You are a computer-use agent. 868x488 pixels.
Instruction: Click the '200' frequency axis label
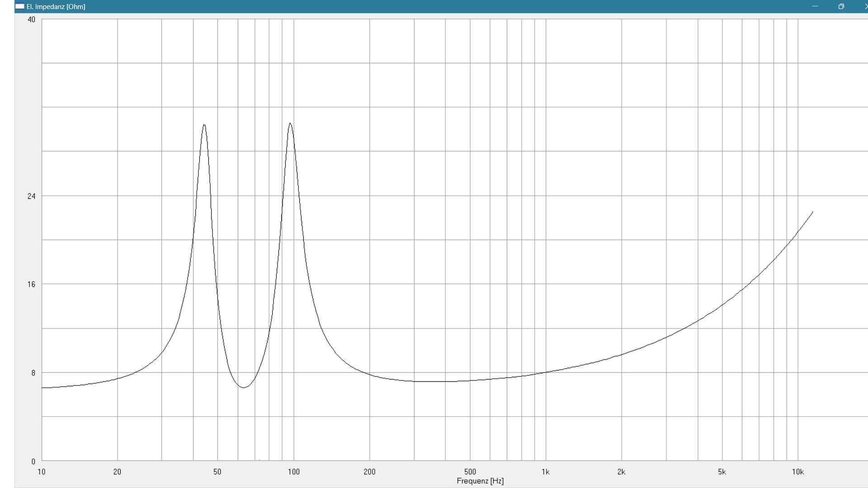[369, 472]
